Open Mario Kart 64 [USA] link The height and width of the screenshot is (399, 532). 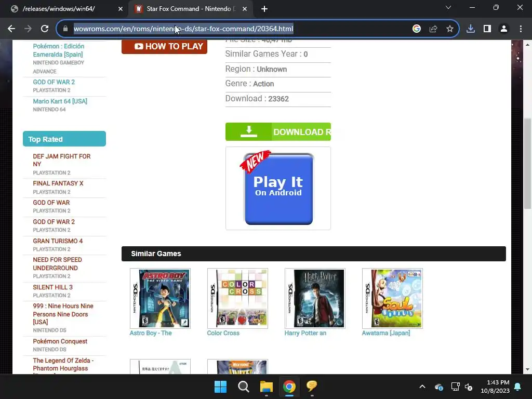60,101
